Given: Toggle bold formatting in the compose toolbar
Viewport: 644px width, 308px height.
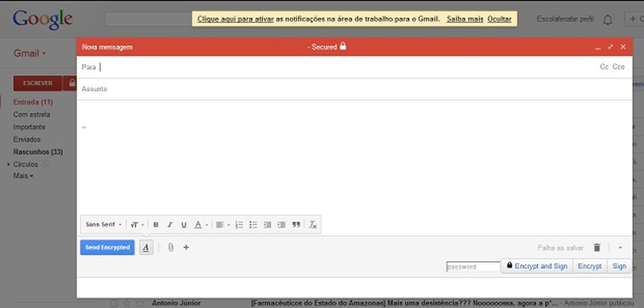Looking at the screenshot, I should (x=156, y=225).
